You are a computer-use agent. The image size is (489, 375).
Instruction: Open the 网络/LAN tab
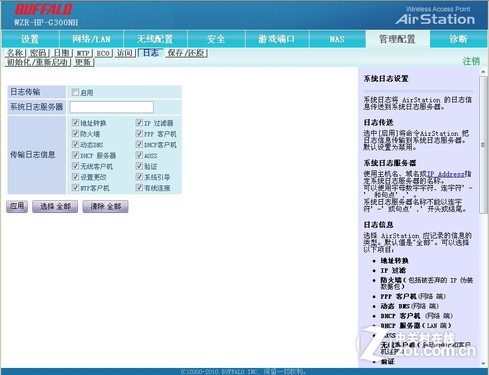tap(91, 39)
